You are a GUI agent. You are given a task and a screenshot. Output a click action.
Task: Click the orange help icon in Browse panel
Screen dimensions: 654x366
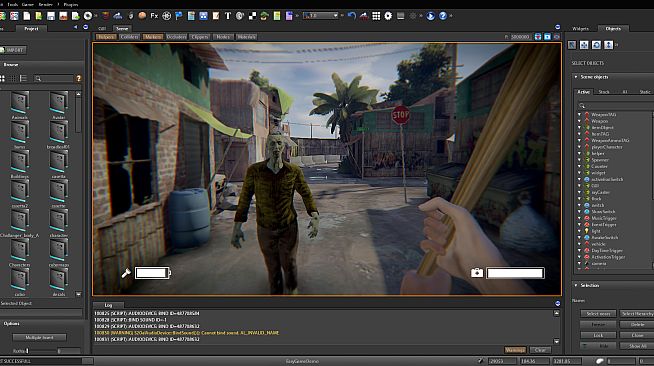tap(78, 78)
